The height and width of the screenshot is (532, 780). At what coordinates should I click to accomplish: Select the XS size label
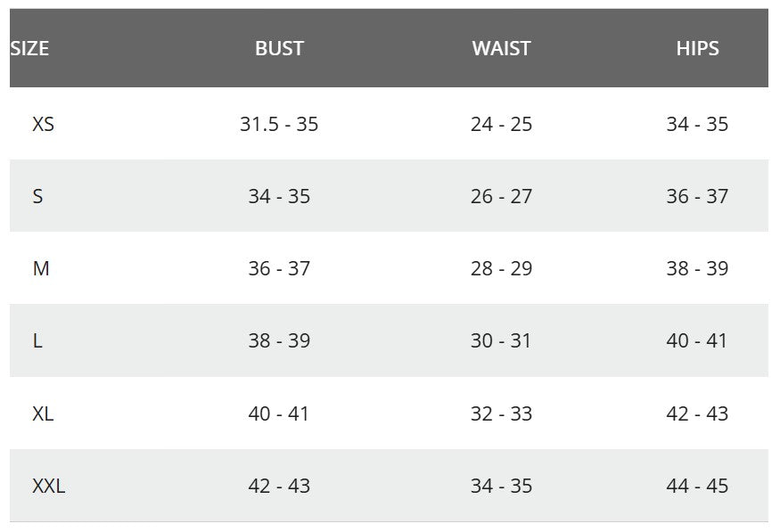43,125
